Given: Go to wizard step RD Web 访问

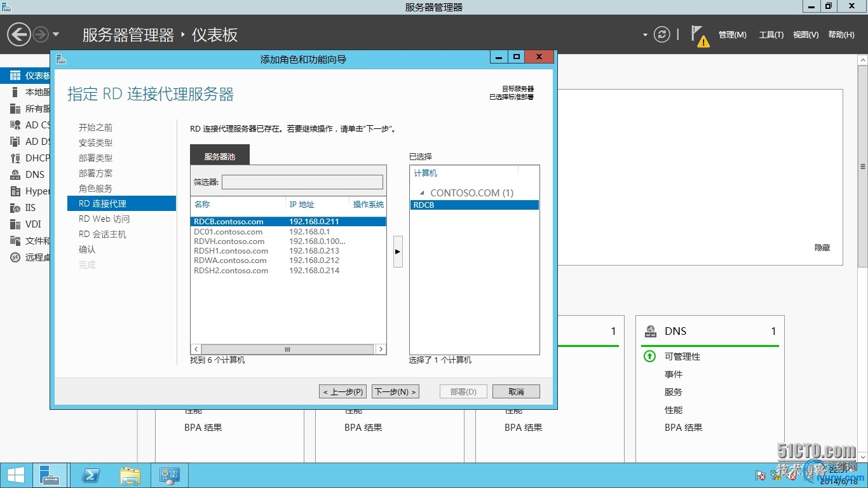Looking at the screenshot, I should pos(104,219).
